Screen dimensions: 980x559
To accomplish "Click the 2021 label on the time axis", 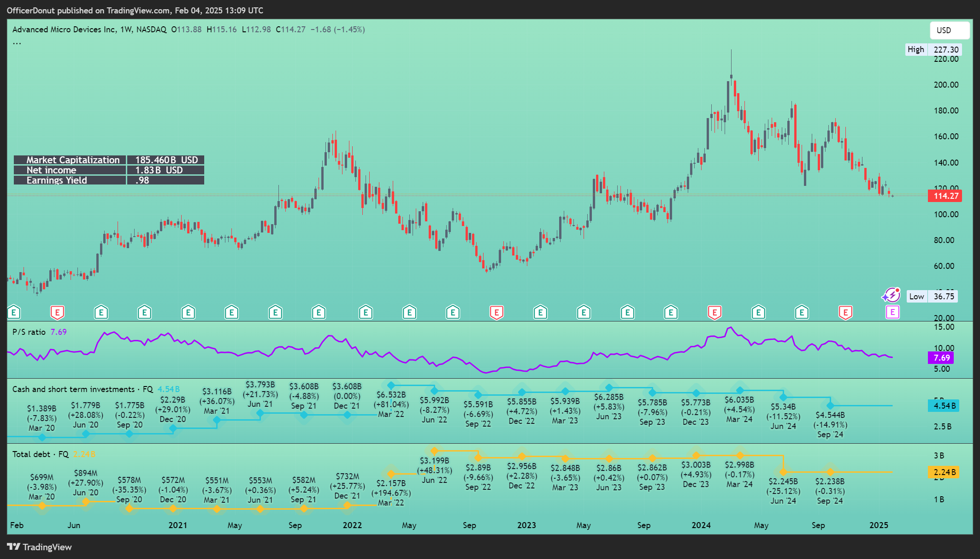I will 178,525.
